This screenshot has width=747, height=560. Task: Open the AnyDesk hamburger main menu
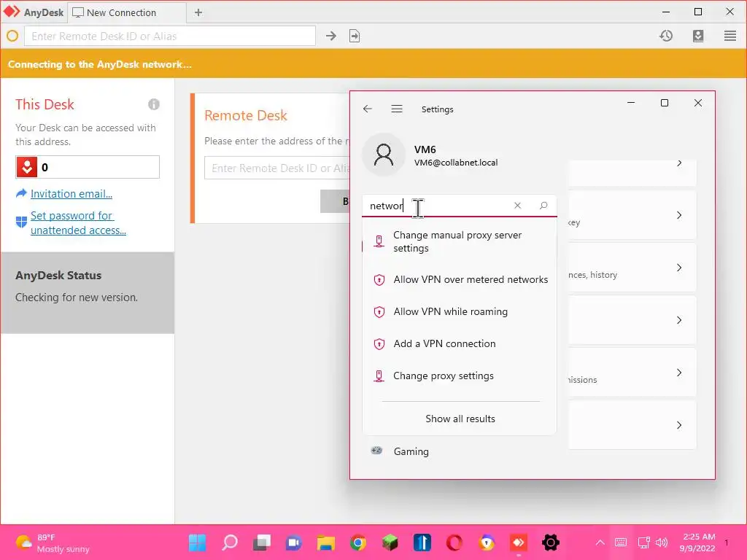point(729,36)
